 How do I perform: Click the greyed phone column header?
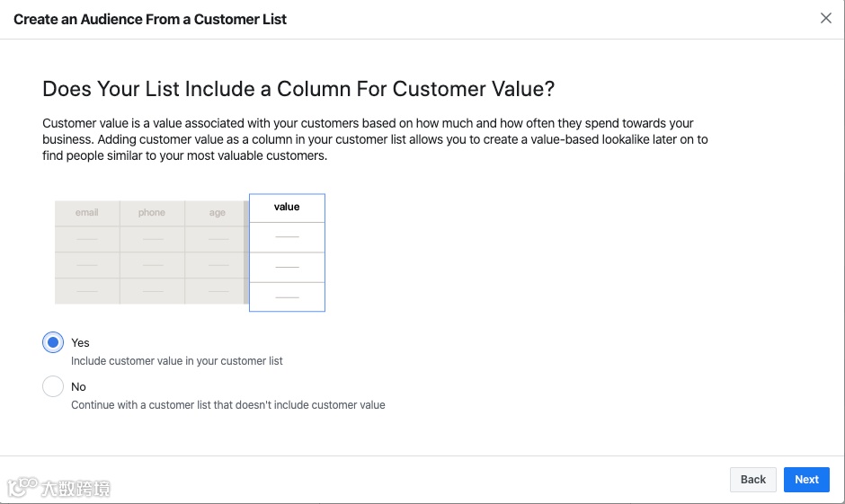click(152, 213)
